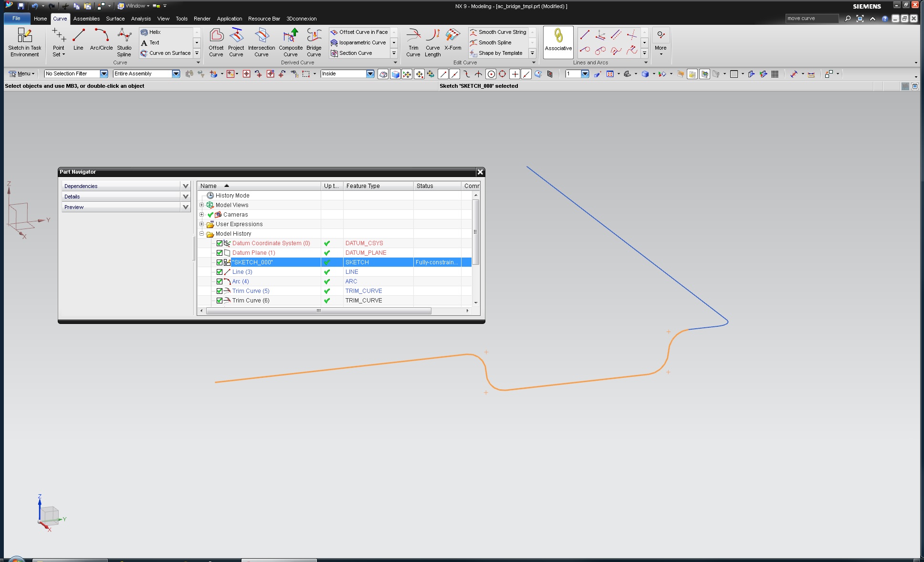The image size is (924, 562).
Task: Click the Undo icon
Action: point(34,6)
